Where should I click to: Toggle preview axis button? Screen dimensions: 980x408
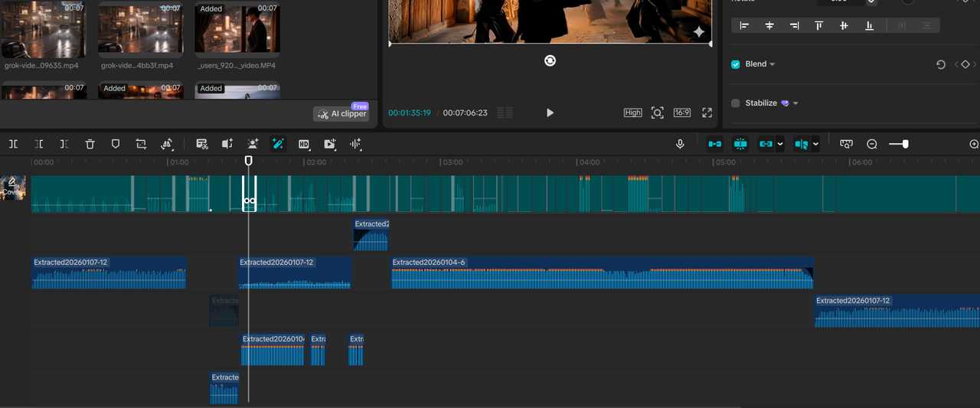[x=802, y=144]
